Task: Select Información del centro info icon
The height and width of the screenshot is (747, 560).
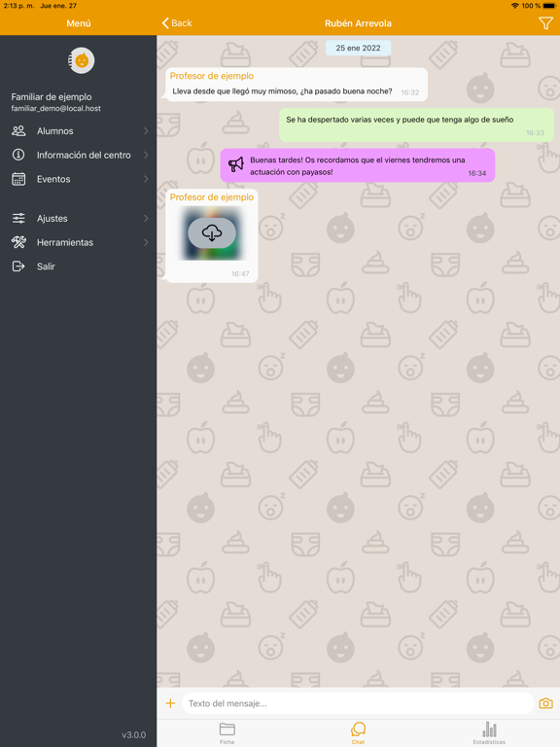Action: pos(18,155)
